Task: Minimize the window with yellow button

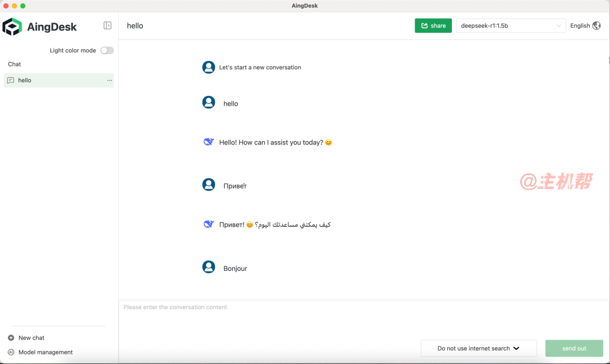Action: 14,6
